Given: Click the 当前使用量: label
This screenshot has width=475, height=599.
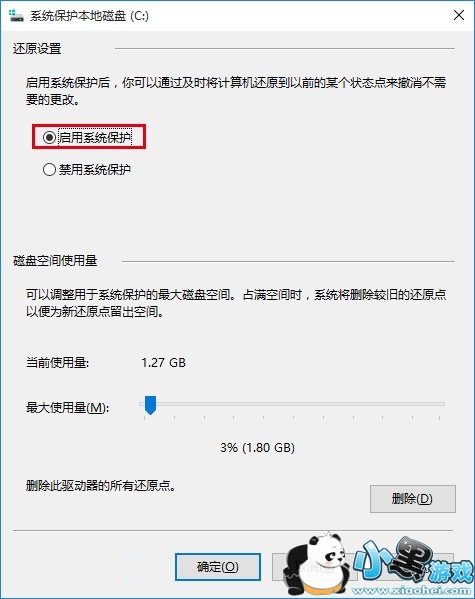Looking at the screenshot, I should coord(57,362).
